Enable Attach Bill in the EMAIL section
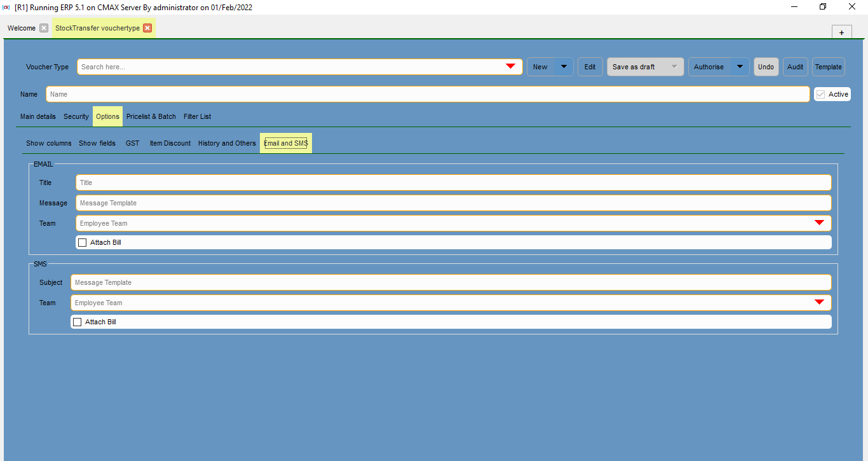The width and height of the screenshot is (868, 461). tap(82, 242)
